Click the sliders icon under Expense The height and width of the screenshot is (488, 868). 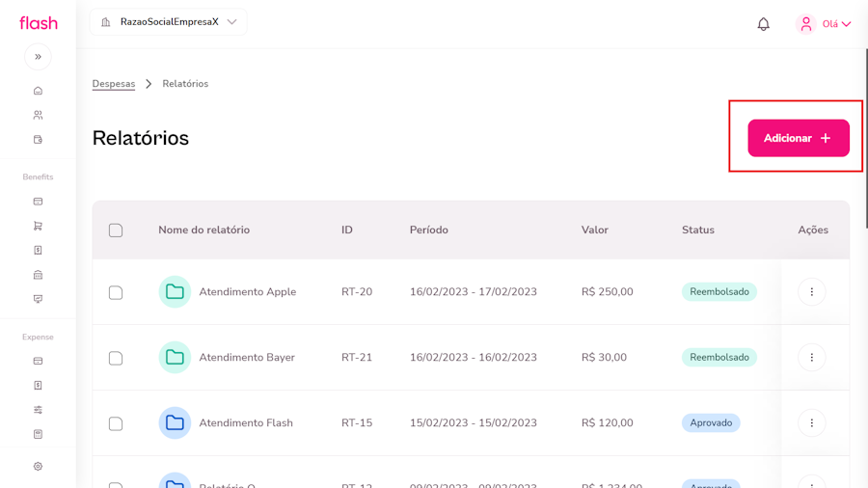38,410
